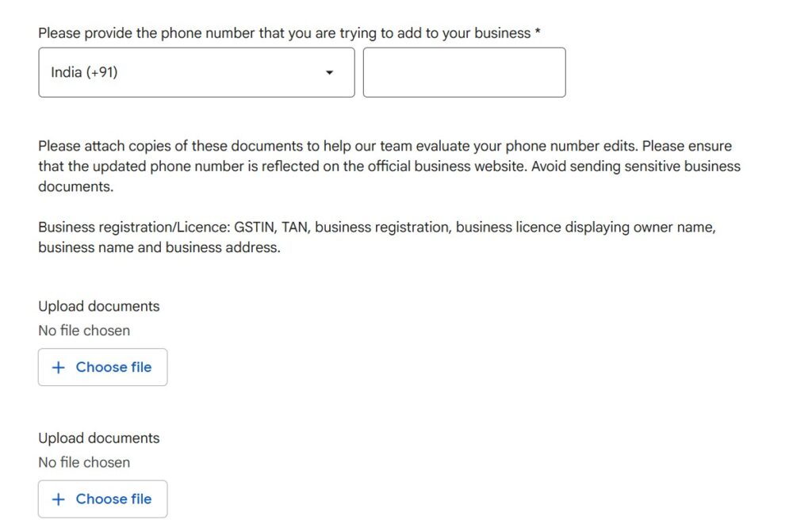Focus the empty phone number input box

pos(464,72)
